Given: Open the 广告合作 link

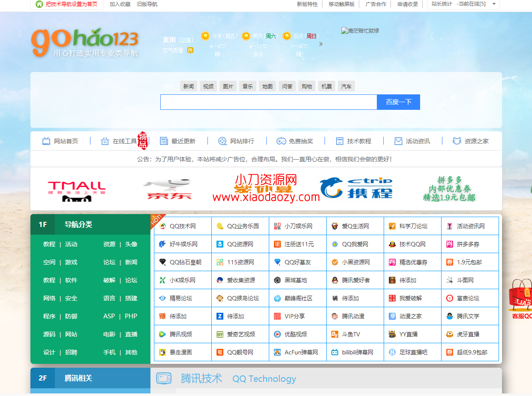Looking at the screenshot, I should click(x=376, y=4).
